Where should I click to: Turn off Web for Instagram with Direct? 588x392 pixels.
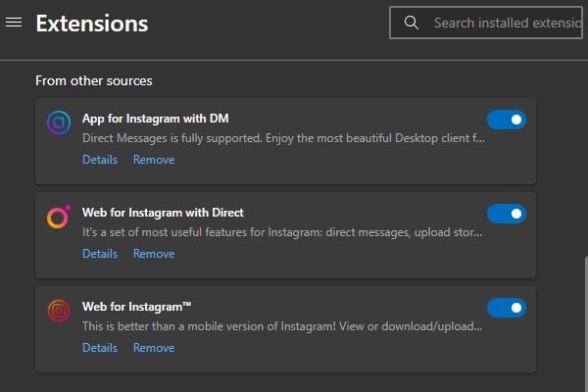507,214
